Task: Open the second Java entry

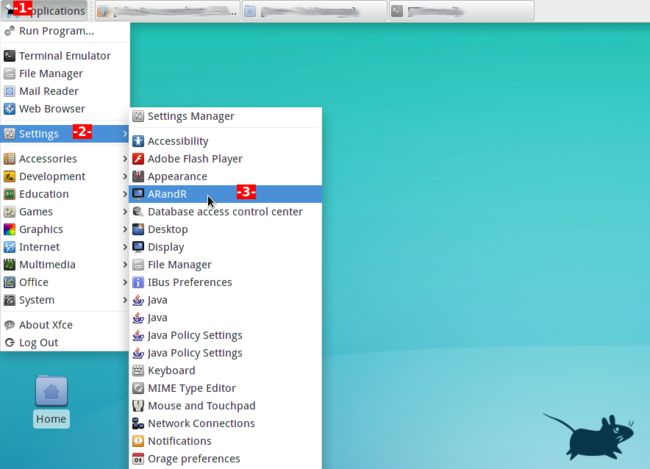Action: 226,318
